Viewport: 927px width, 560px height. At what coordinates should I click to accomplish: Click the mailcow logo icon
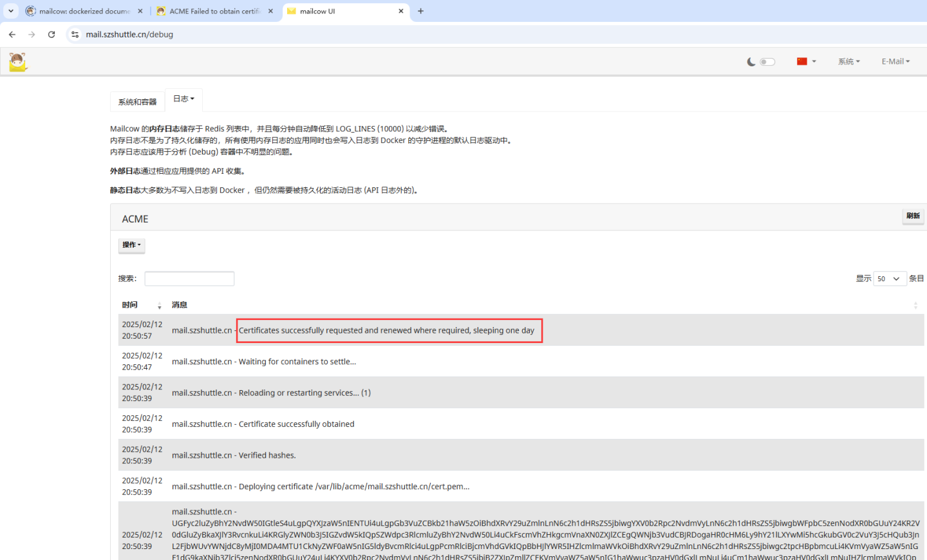click(x=17, y=62)
